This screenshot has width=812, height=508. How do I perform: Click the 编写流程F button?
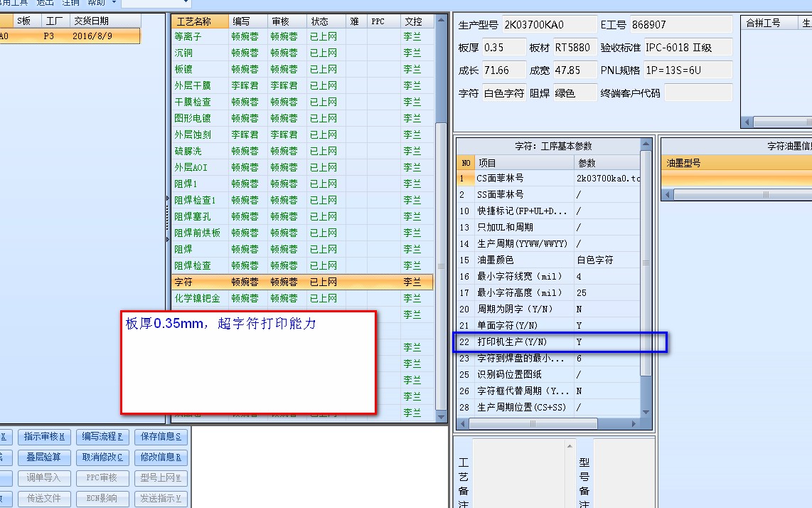pos(102,436)
